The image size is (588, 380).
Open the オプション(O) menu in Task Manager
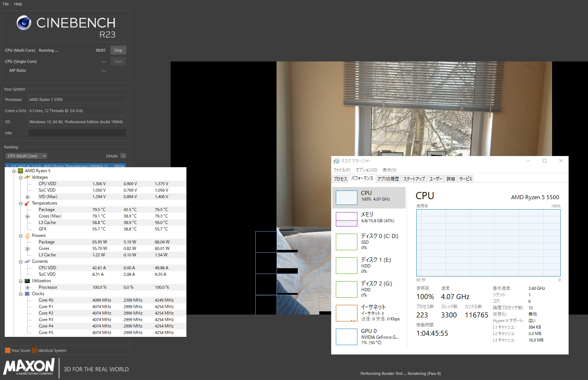(366, 170)
